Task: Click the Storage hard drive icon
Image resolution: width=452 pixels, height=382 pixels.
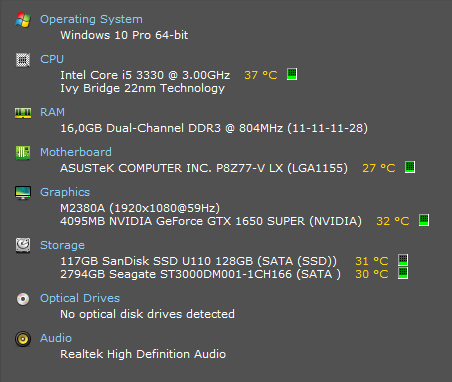Action: tap(23, 246)
